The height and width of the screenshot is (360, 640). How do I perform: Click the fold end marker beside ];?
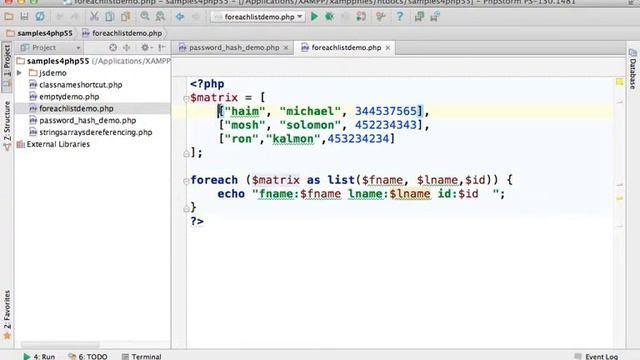tap(186, 153)
